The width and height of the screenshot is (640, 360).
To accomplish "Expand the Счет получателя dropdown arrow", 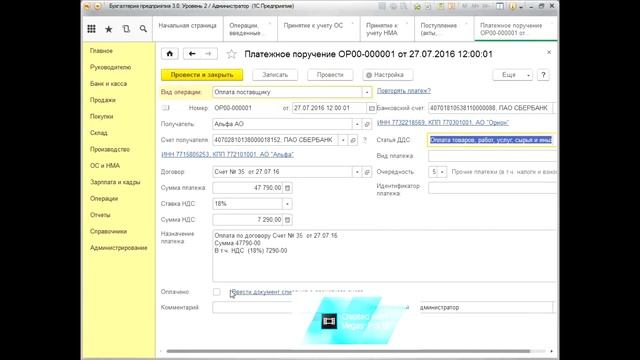I will pyautogui.click(x=343, y=140).
